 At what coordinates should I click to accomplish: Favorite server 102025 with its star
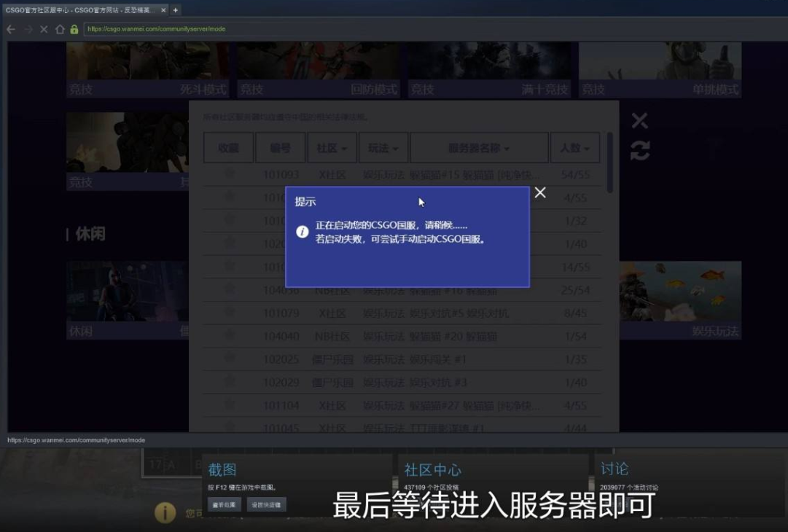click(229, 358)
